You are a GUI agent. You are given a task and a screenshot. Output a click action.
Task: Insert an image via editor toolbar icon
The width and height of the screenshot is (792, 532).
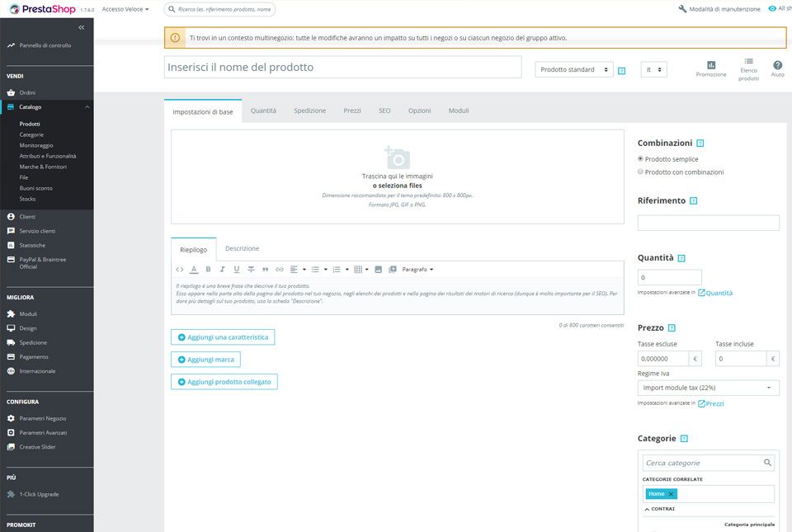(379, 270)
